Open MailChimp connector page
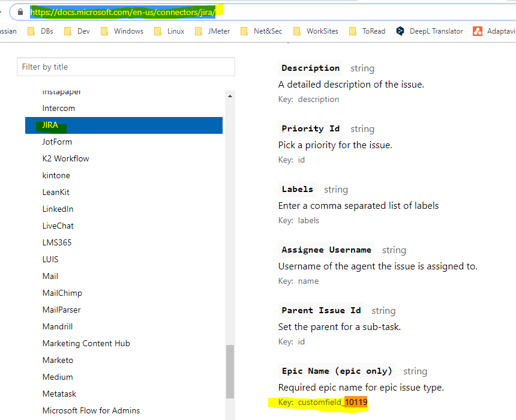This screenshot has width=516, height=420. pyautogui.click(x=62, y=293)
